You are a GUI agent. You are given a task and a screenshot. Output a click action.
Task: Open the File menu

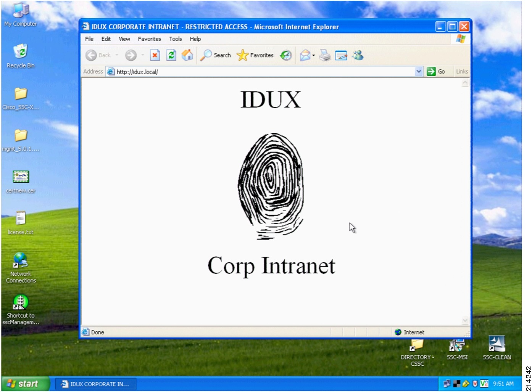click(89, 39)
